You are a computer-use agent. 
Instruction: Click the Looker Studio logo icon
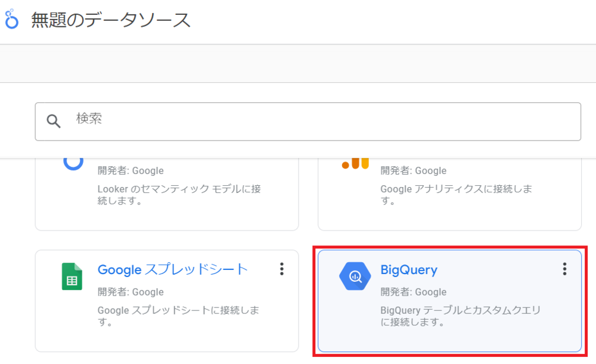(x=11, y=20)
